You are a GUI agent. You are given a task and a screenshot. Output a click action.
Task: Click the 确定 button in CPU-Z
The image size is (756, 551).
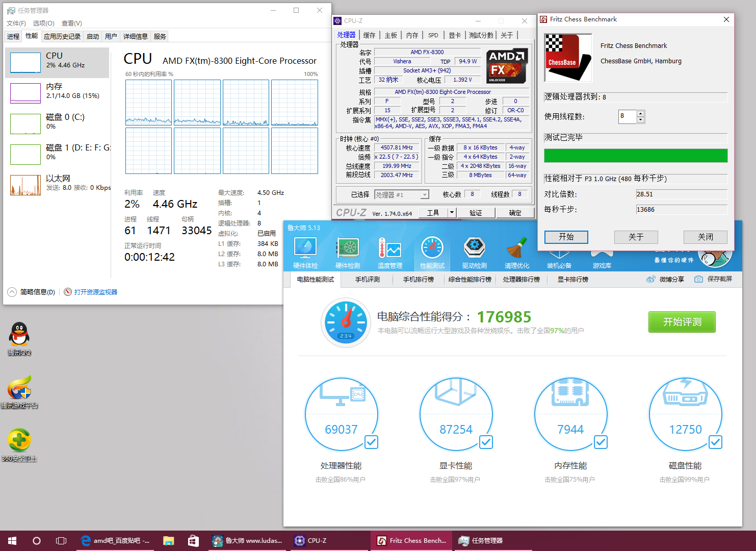[515, 213]
